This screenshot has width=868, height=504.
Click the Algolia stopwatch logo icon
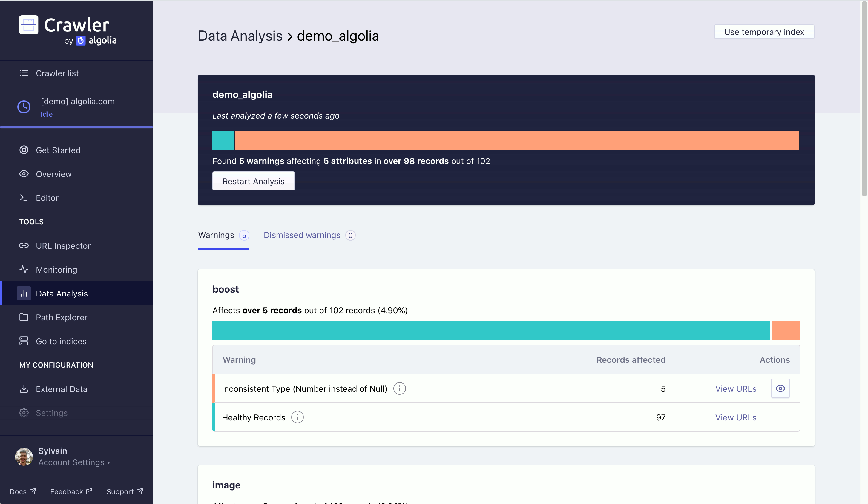[x=80, y=41]
